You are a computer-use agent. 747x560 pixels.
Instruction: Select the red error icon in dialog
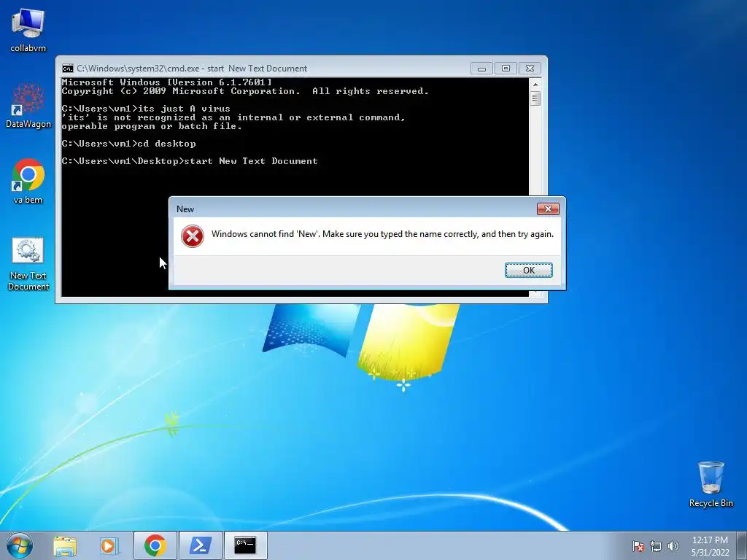[x=193, y=236]
